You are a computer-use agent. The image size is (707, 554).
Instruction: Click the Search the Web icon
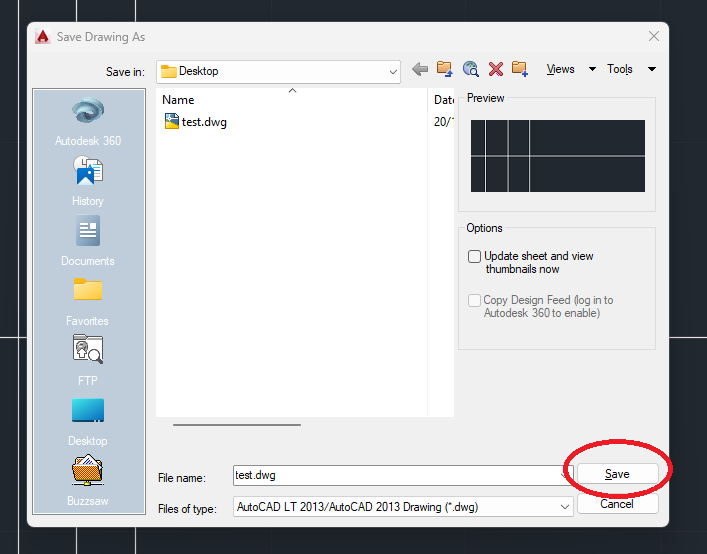point(470,69)
